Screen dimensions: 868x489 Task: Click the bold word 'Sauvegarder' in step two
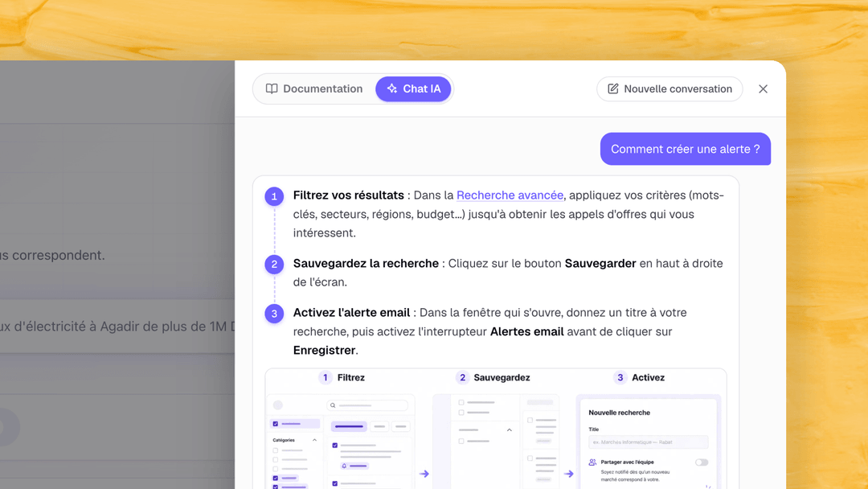click(600, 264)
